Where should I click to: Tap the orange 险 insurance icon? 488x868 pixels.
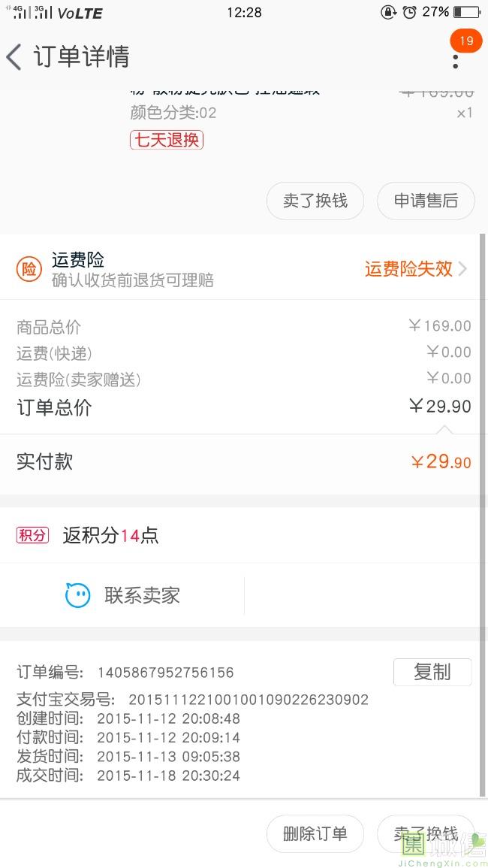[x=29, y=270]
